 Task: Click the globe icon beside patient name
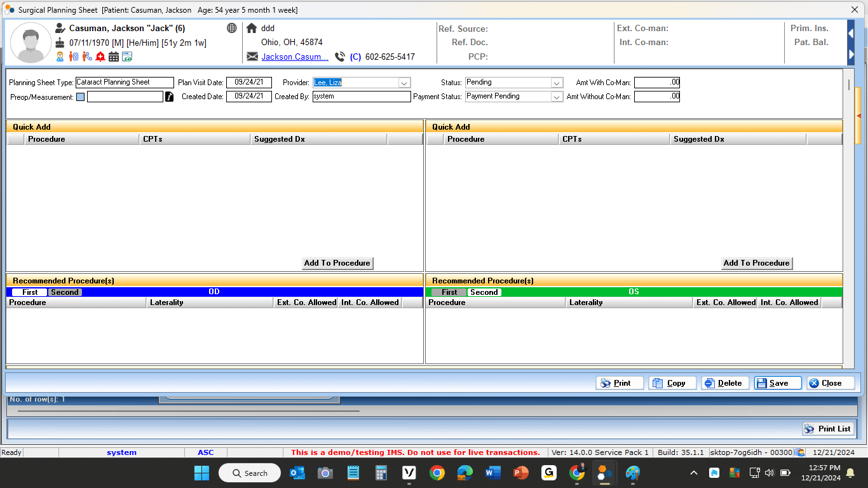point(232,29)
